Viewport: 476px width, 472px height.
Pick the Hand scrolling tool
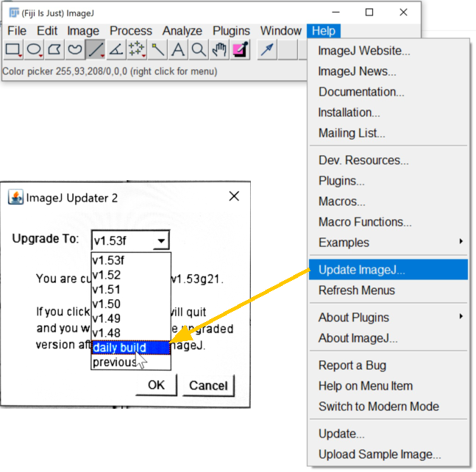(219, 50)
